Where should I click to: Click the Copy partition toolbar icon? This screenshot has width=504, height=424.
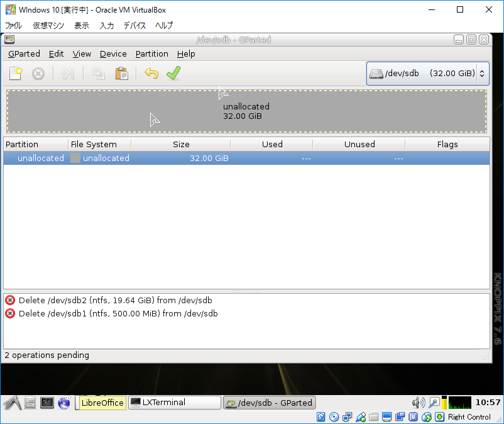point(99,74)
